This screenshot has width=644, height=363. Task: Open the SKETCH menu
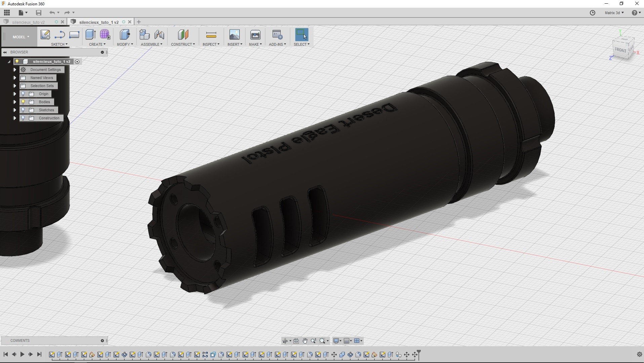(59, 44)
